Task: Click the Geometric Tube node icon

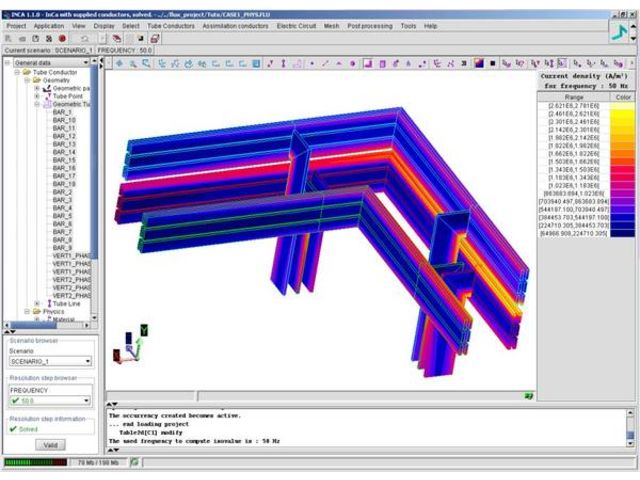Action: coord(45,104)
